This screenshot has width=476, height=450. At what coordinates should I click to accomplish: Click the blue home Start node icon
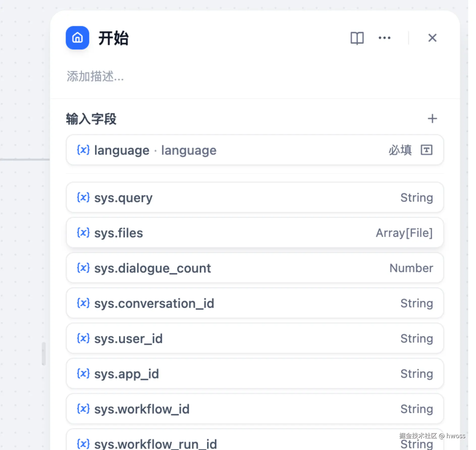click(77, 38)
